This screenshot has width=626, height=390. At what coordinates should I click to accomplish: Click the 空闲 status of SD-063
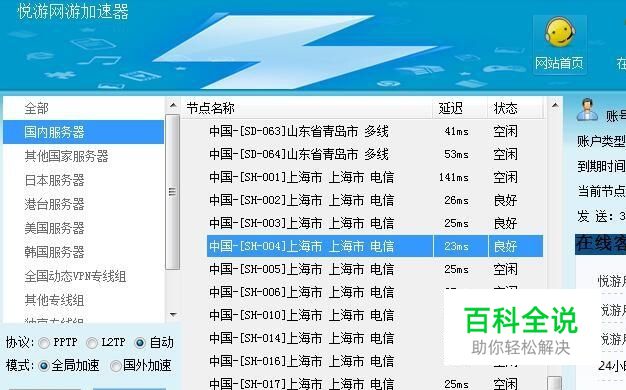[x=505, y=131]
